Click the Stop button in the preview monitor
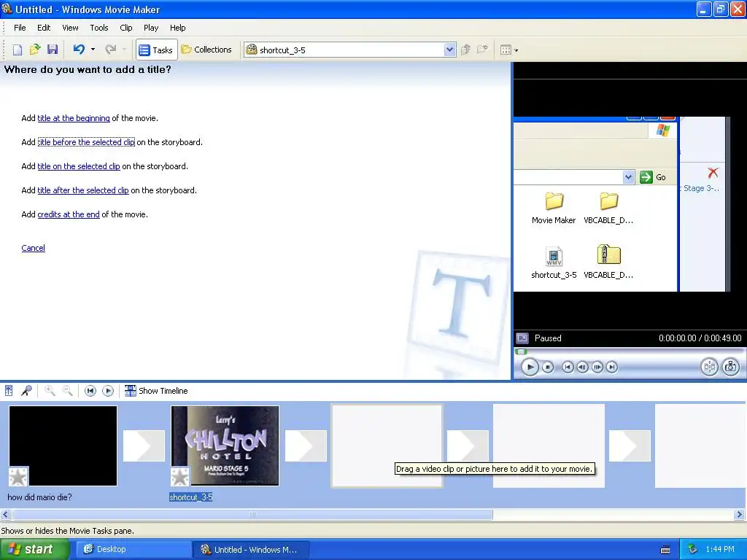Screen dimensions: 747x560 [548, 367]
